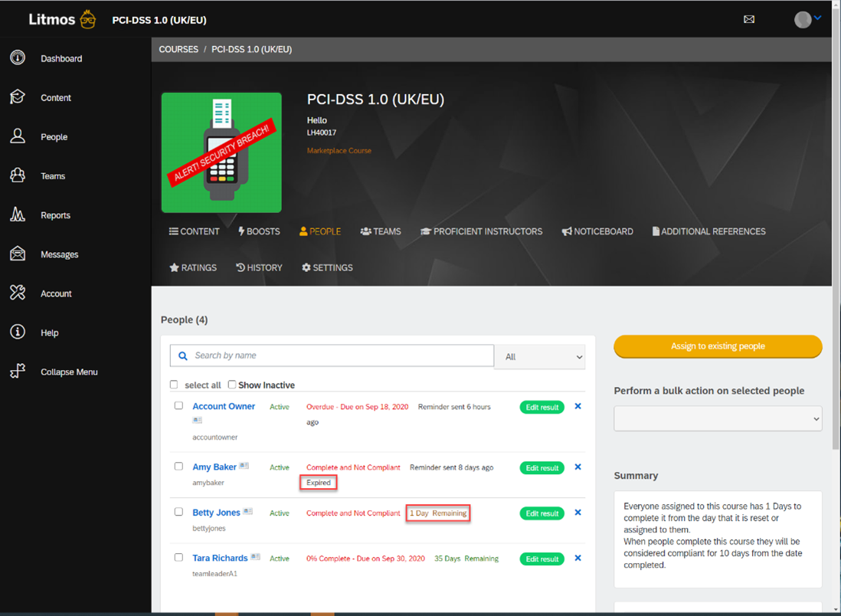This screenshot has width=841, height=616.
Task: Click Betty Jones's '1 Day Remaining' text
Action: pyautogui.click(x=438, y=513)
